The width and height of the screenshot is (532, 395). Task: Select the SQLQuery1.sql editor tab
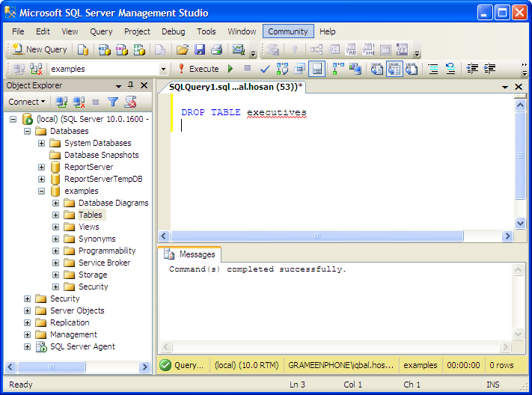[235, 87]
